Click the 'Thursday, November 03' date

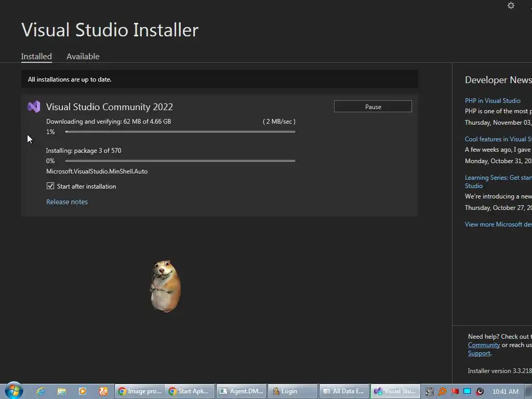(x=498, y=123)
